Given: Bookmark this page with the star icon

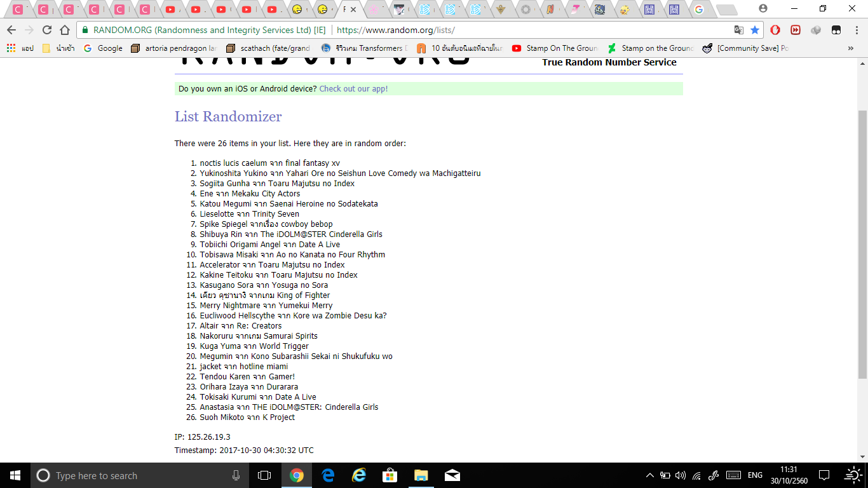Looking at the screenshot, I should tap(755, 30).
